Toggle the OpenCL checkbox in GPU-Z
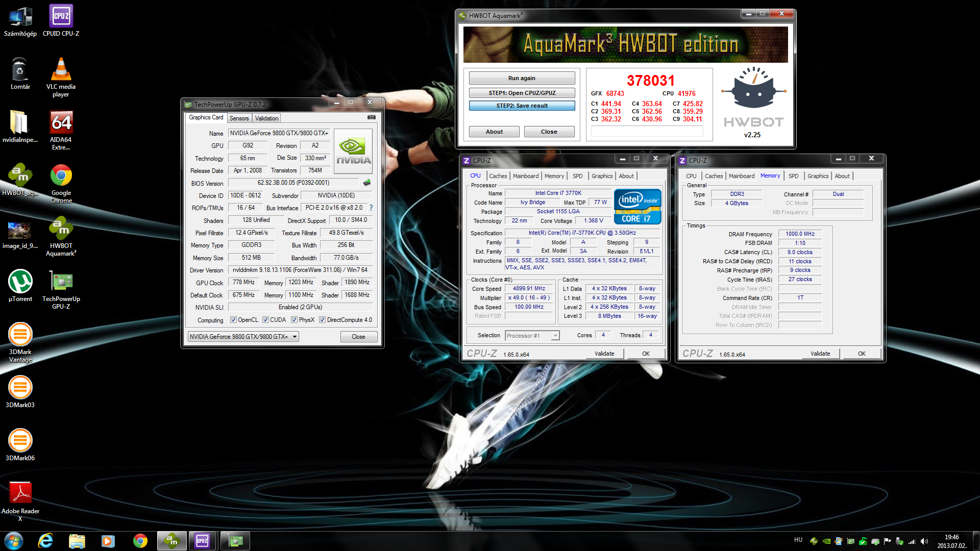This screenshot has height=551, width=980. click(233, 320)
